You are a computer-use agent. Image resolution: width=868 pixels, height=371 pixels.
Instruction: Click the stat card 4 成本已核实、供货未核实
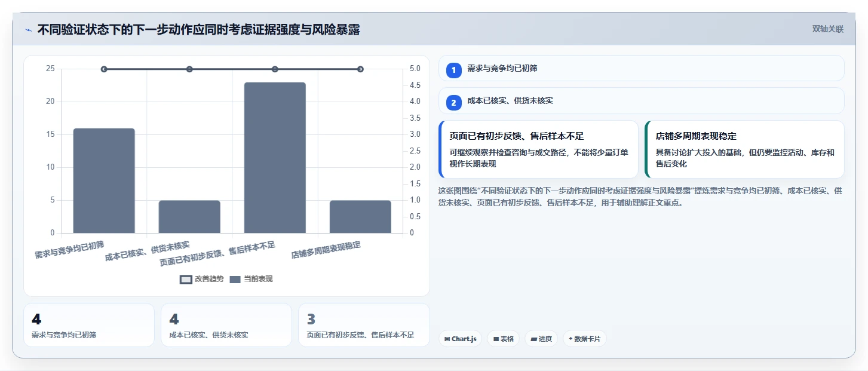(x=226, y=325)
